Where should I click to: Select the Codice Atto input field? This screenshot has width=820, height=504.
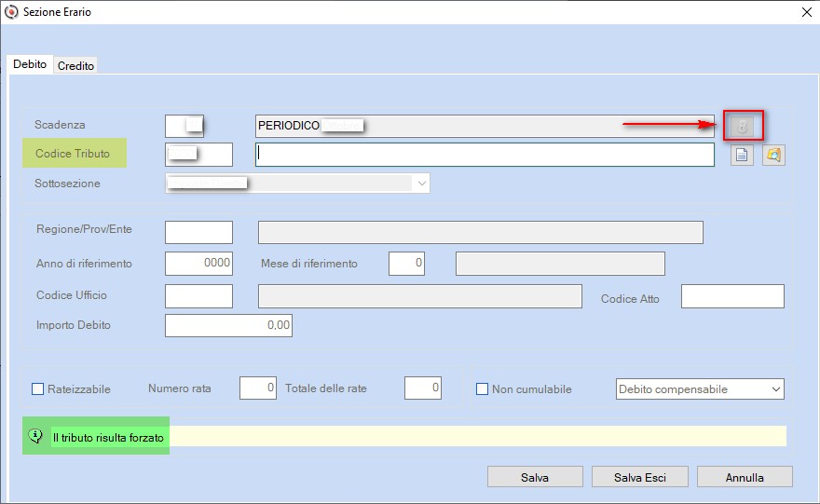(x=732, y=296)
